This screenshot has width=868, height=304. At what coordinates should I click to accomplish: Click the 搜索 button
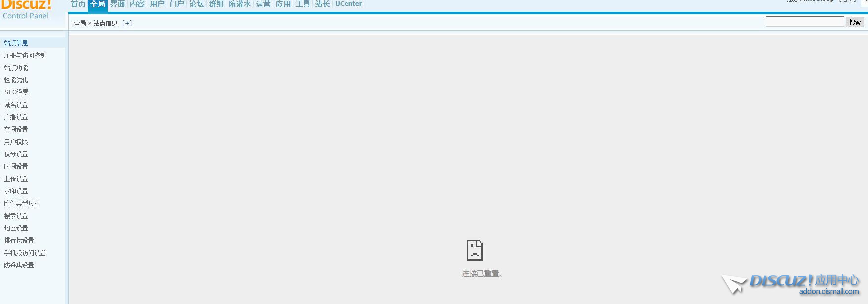[x=855, y=22]
